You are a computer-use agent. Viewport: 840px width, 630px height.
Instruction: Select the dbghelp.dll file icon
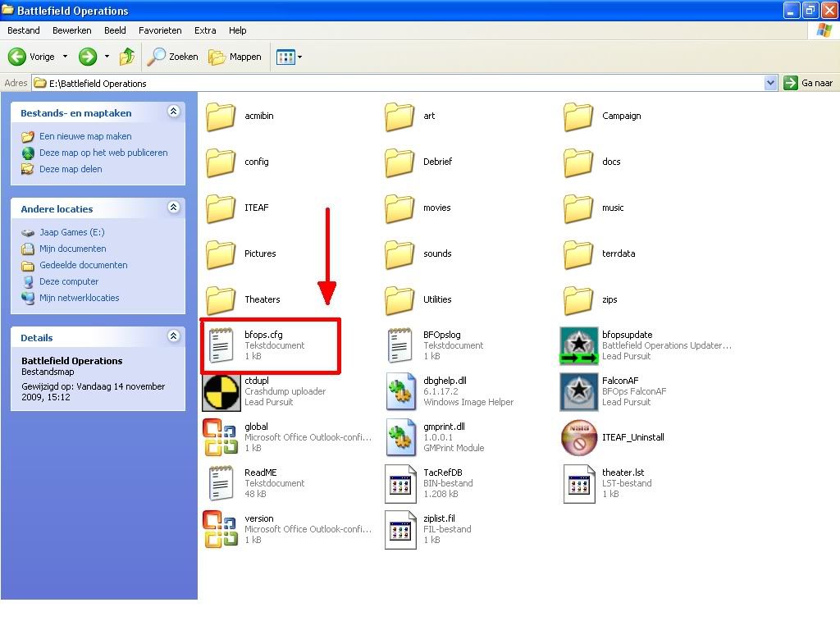400,391
